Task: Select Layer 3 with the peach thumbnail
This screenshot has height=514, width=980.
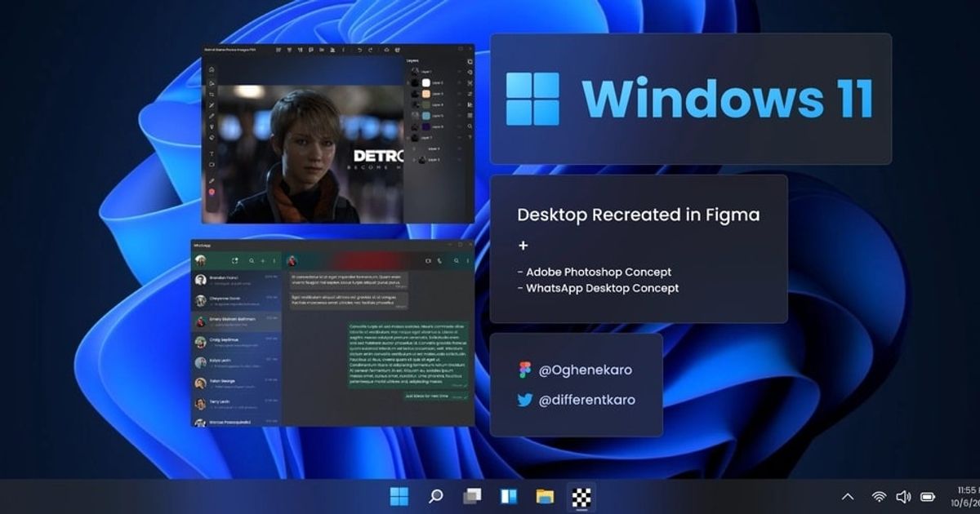Action: pyautogui.click(x=436, y=94)
